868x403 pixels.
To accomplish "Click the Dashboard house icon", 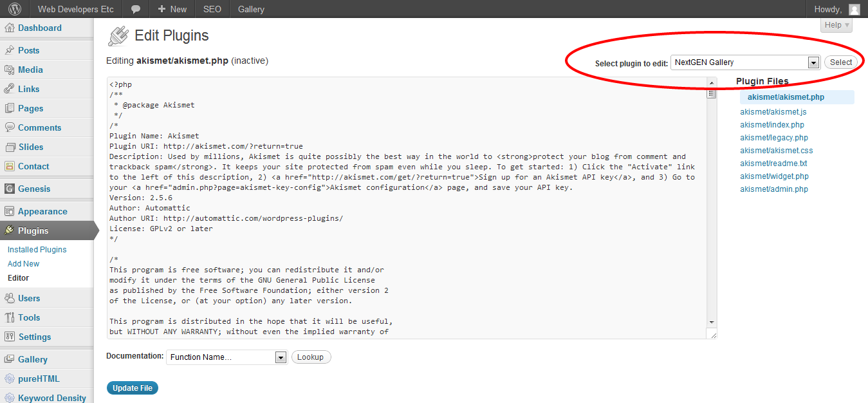I will coord(9,28).
